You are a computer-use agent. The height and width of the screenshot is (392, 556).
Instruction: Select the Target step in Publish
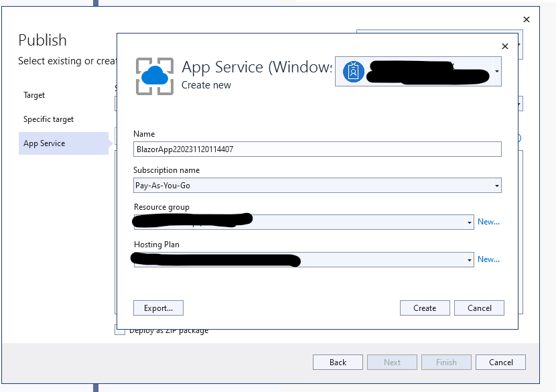[x=34, y=95]
